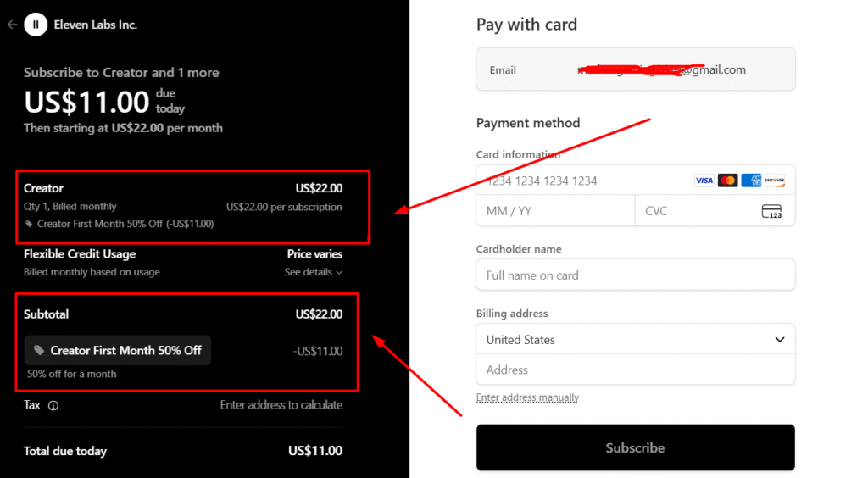This screenshot has width=868, height=478.
Task: Click the Eleven Labs logo icon
Action: (36, 25)
